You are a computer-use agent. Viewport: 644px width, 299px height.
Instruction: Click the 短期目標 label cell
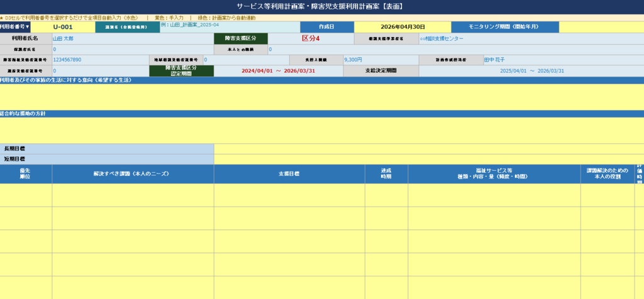pos(107,159)
